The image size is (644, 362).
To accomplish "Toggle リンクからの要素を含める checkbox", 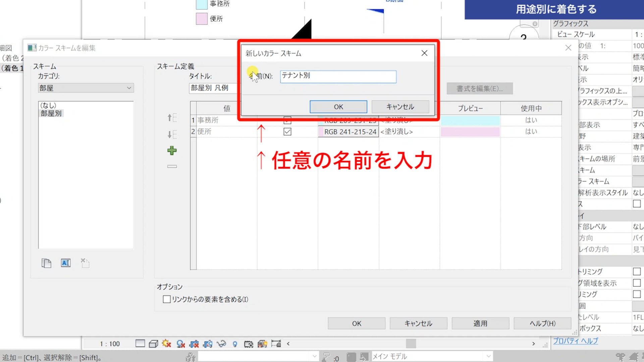I will pyautogui.click(x=167, y=299).
